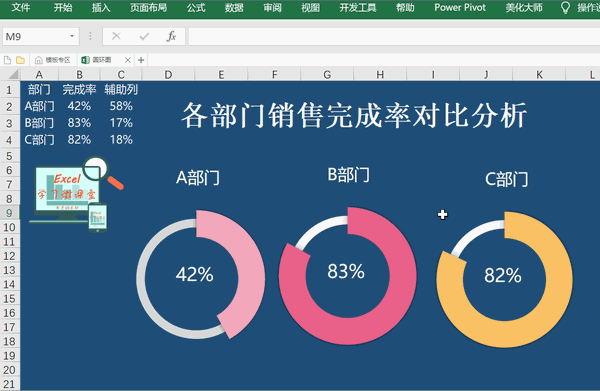Open the 公式 ribbon tab
Screen dimensions: 600x391
(196, 7)
